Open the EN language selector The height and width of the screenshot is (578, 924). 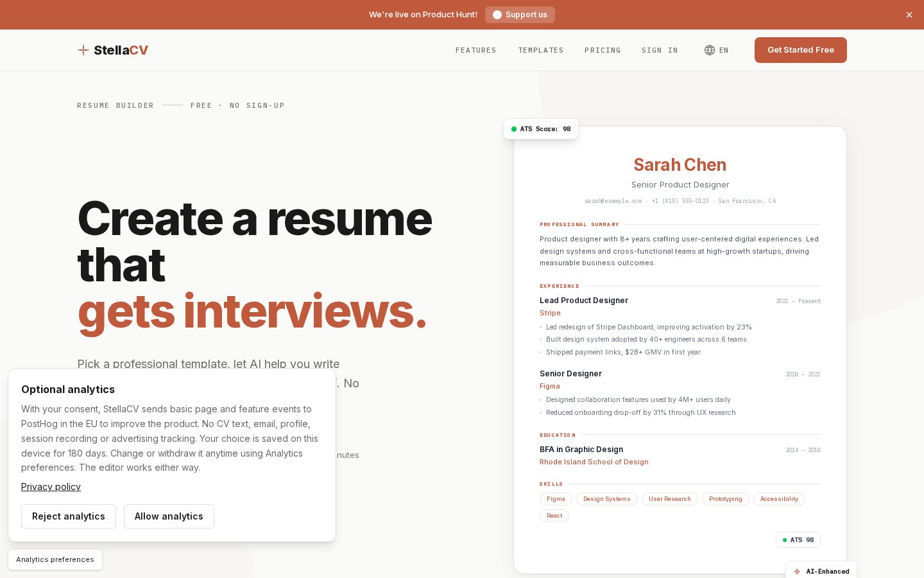pyautogui.click(x=717, y=50)
